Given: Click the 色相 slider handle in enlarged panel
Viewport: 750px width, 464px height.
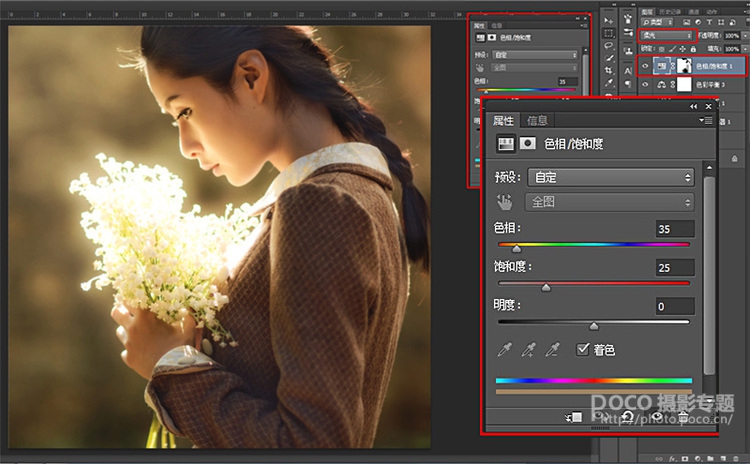Looking at the screenshot, I should click(517, 249).
